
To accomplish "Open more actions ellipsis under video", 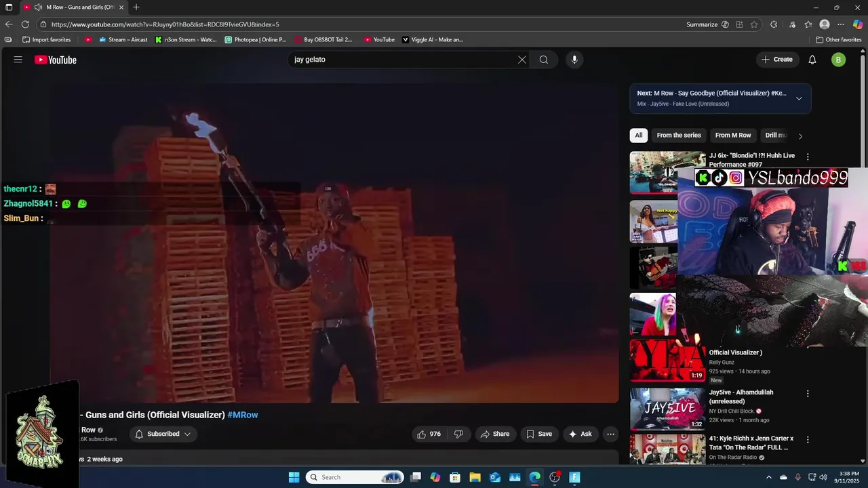I will 610,434.
